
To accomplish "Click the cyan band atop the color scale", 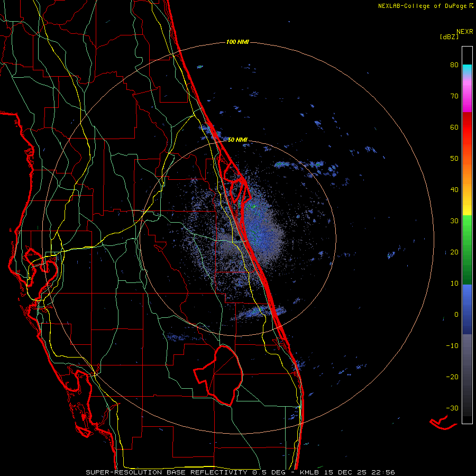I will pos(467,70).
